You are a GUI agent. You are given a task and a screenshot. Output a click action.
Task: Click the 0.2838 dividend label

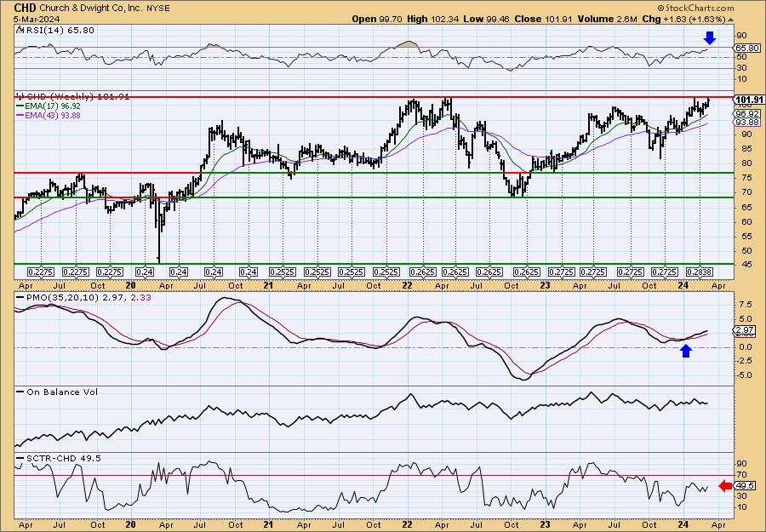(699, 272)
